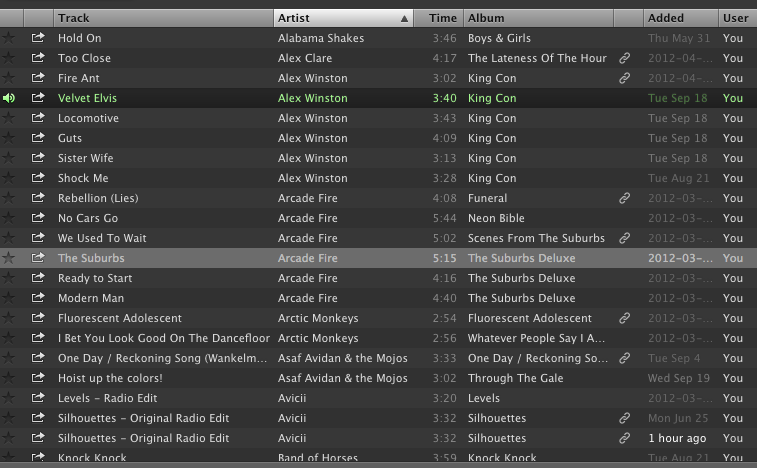Screen dimensions: 757x468
Task: Toggle Artist column sort arrow
Action: pos(404,18)
